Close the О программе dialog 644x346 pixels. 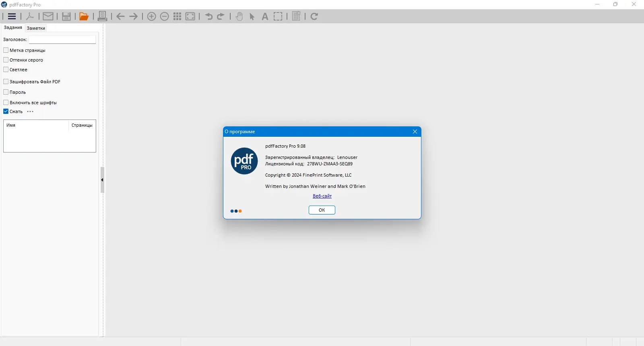[415, 132]
